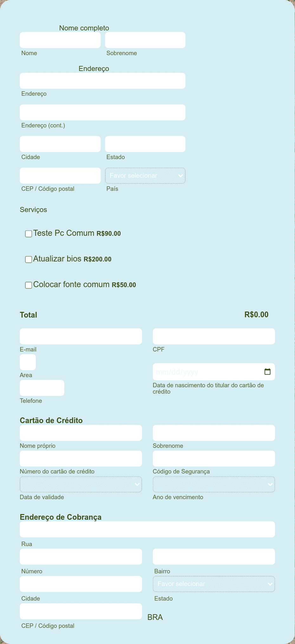Click the birth date field

click(x=214, y=372)
